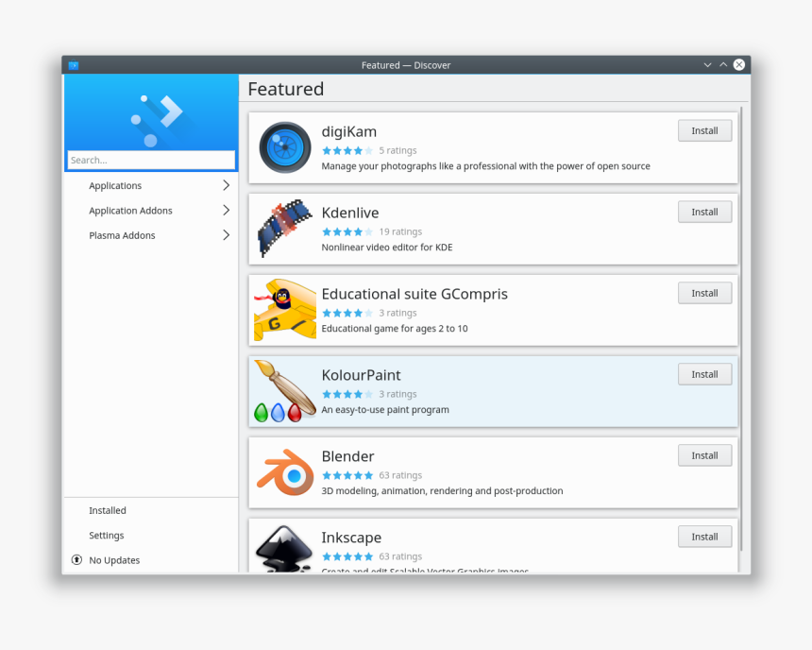Click the Discover app icon in title bar
812x650 pixels.
coord(74,65)
